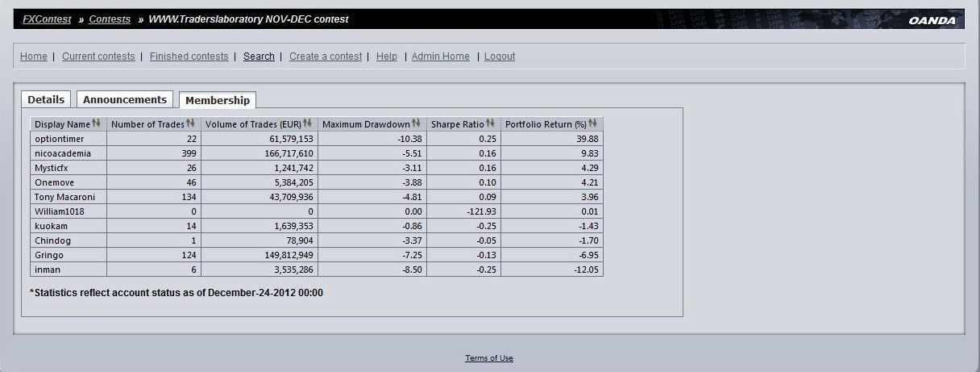The width and height of the screenshot is (980, 372).
Task: Sort by Number of Trades arrows icon
Action: [x=191, y=123]
